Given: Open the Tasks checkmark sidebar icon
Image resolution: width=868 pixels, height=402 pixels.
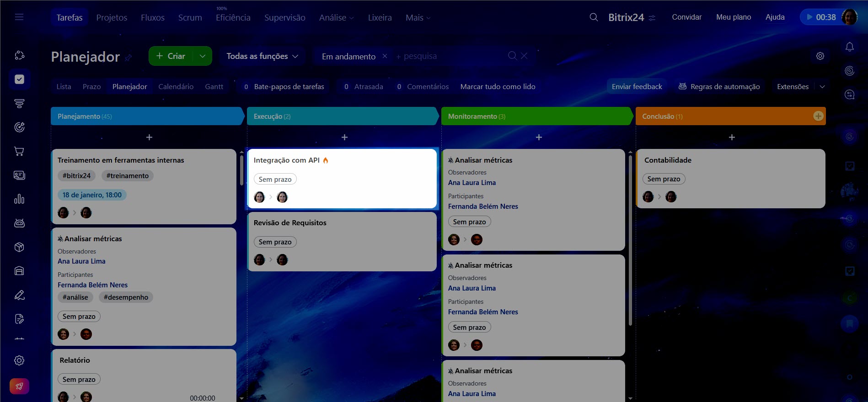Looking at the screenshot, I should 19,79.
